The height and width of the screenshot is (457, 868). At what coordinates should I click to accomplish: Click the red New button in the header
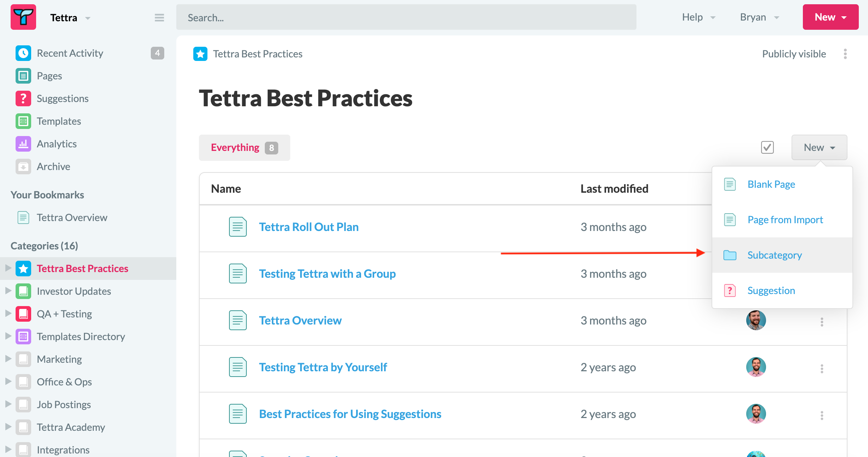[830, 17]
